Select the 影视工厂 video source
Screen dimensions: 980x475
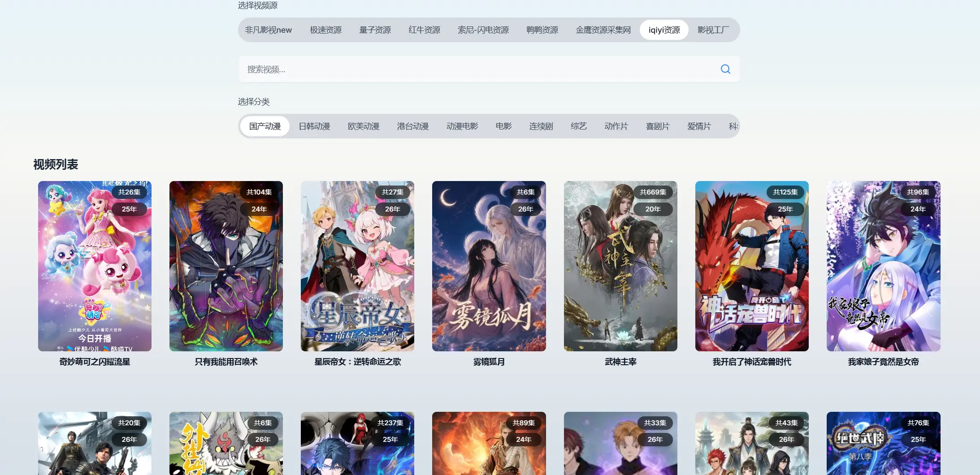(713, 30)
